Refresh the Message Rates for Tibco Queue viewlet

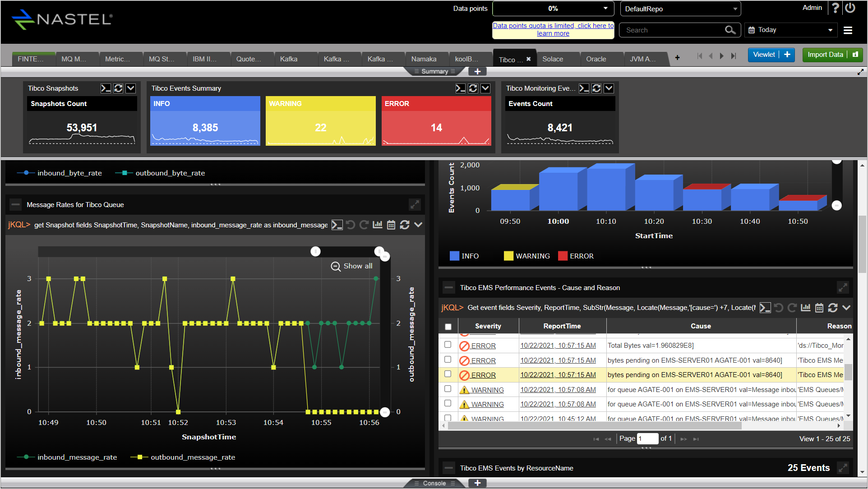point(405,225)
